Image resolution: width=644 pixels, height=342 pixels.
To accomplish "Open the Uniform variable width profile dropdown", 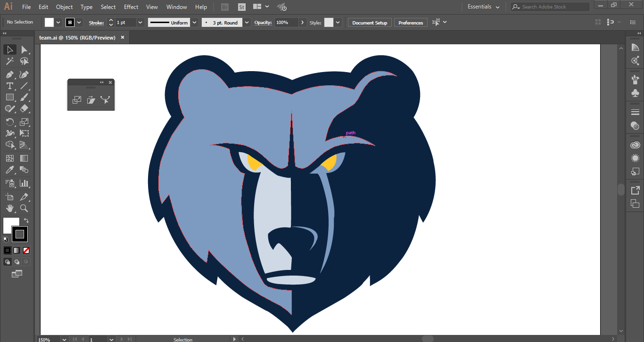I will click(x=195, y=22).
